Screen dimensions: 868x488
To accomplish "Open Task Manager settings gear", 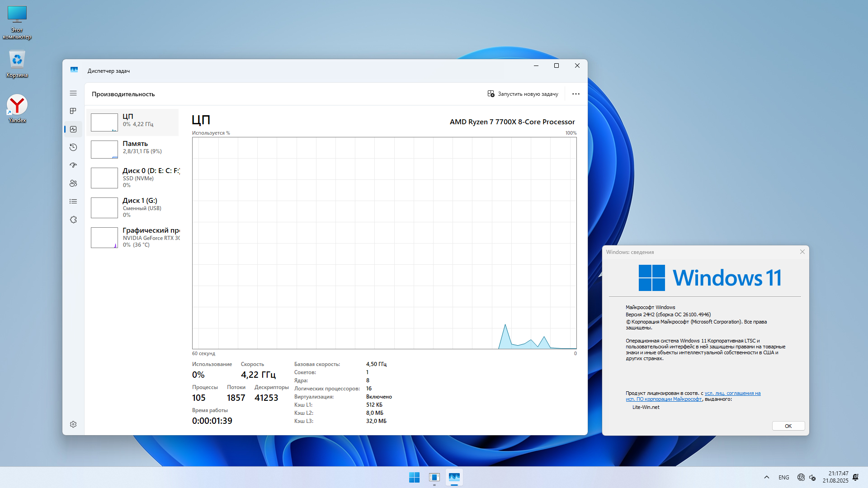I will click(73, 424).
